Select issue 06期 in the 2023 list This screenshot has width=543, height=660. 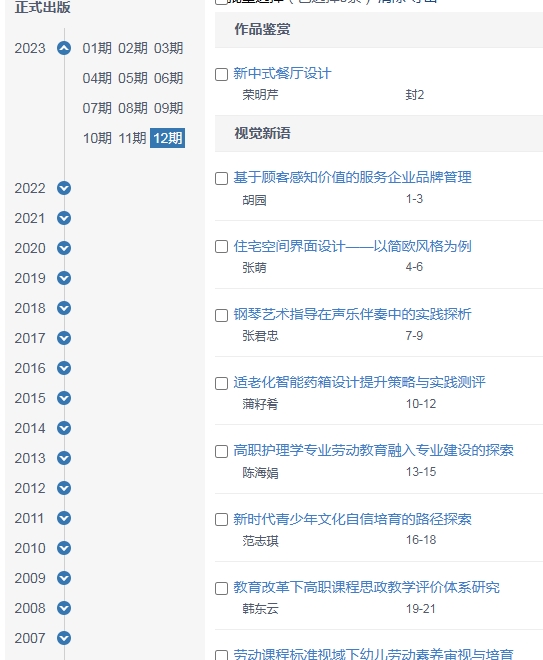(x=168, y=78)
